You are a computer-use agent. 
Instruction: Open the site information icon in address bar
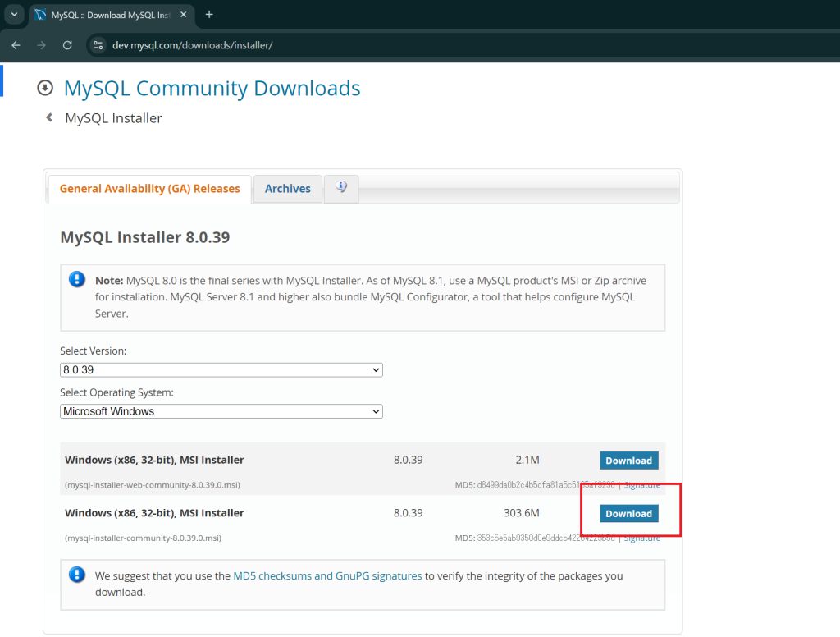[98, 45]
